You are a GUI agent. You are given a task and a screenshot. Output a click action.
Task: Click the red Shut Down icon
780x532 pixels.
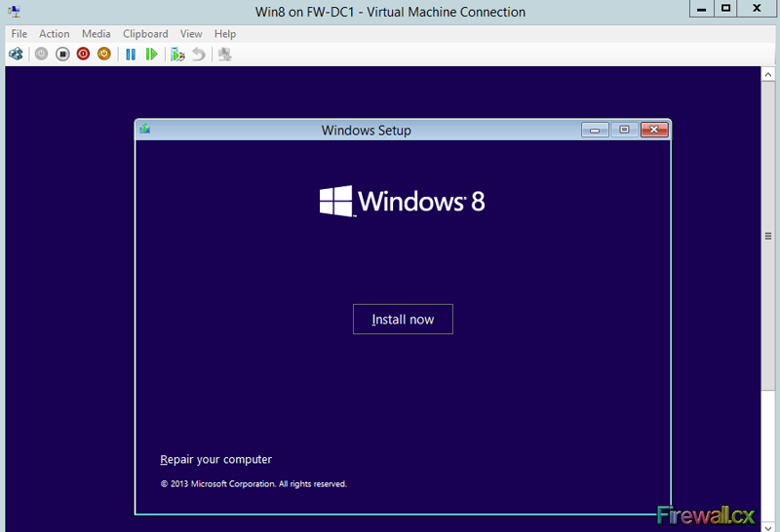83,54
